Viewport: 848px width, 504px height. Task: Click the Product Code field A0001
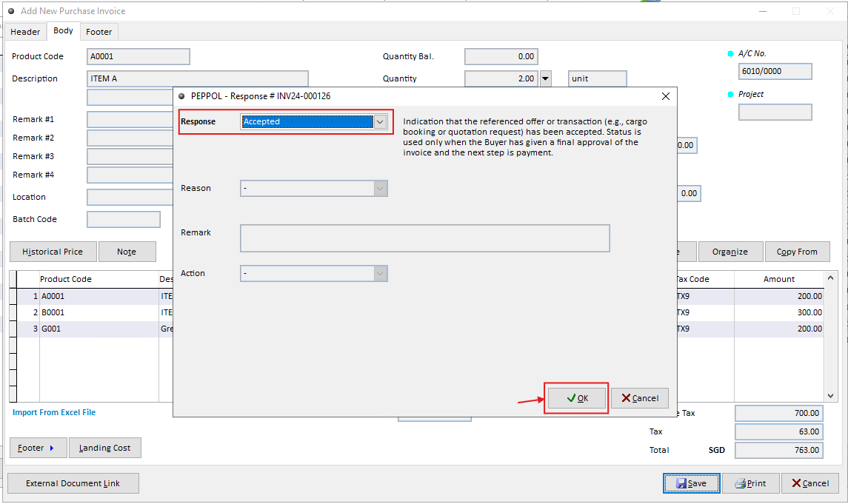click(x=138, y=56)
